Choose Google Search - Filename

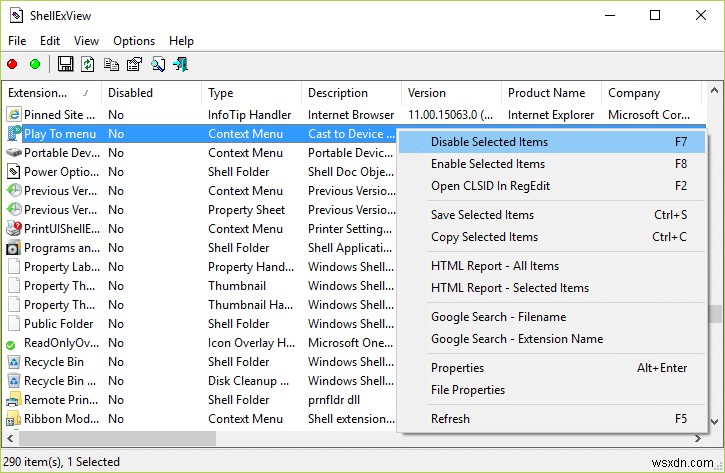click(x=552, y=317)
